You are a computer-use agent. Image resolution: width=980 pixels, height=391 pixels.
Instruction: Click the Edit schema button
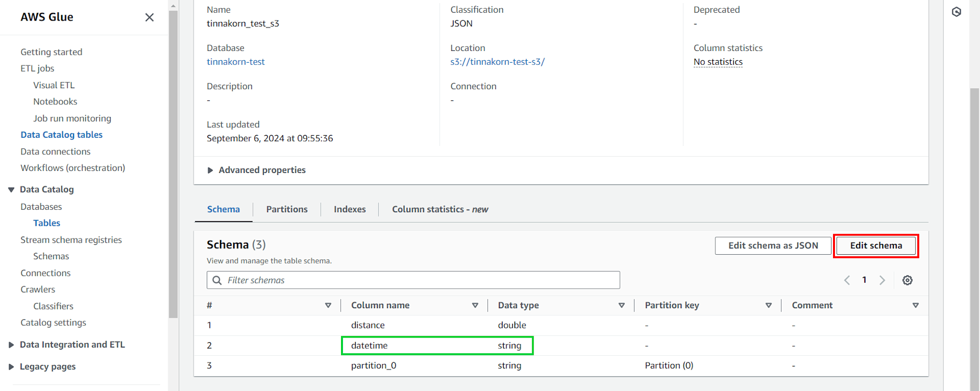coord(876,245)
